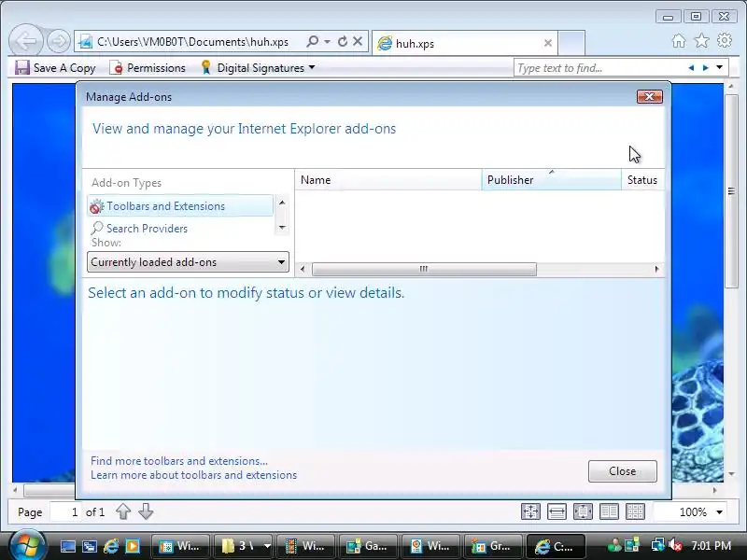Click the add-on list horizontal scrollbar thumb
Screen dimensions: 747x560
pos(424,269)
